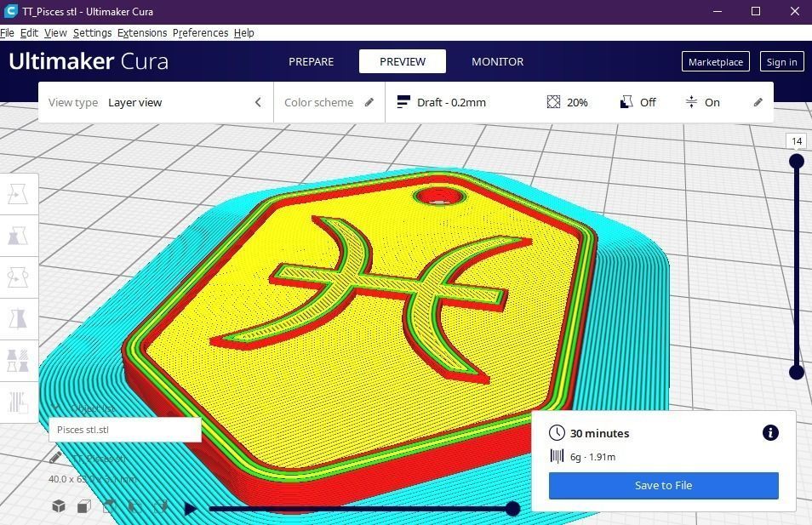Open the View menu
Viewport: 812px width, 525px height.
pyautogui.click(x=55, y=32)
